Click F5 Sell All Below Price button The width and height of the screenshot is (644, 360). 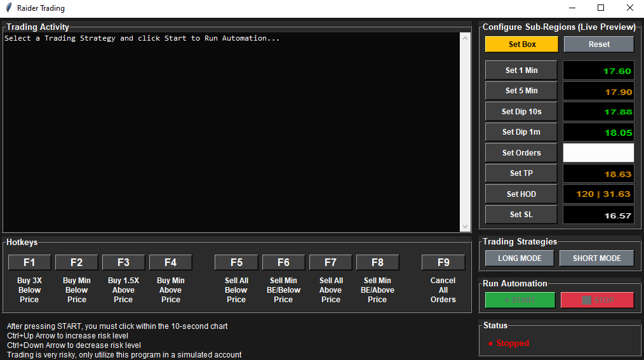(236, 262)
